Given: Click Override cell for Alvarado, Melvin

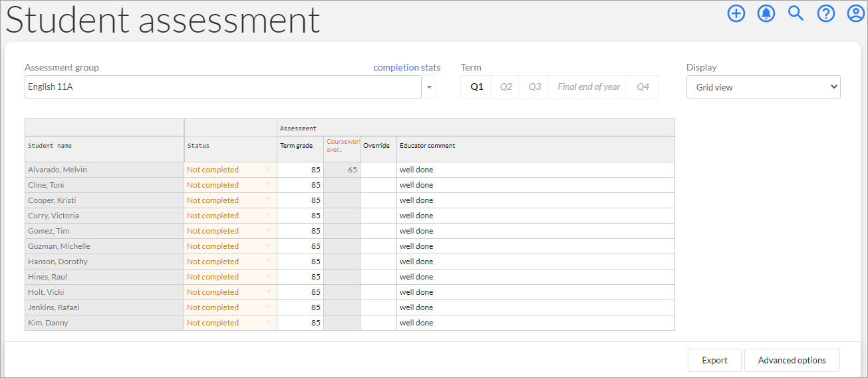Looking at the screenshot, I should [378, 170].
